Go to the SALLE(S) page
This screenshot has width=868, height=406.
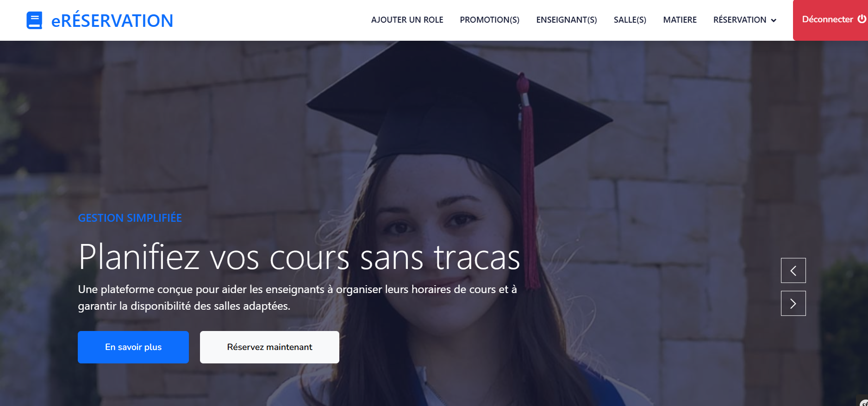coord(630,20)
